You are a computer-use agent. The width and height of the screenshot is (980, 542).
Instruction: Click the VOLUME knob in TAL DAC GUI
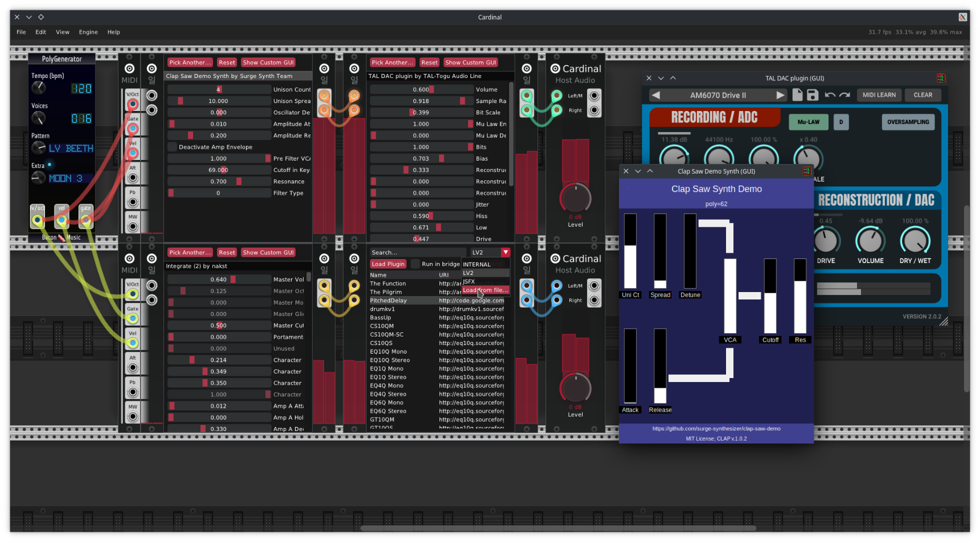[x=870, y=240]
